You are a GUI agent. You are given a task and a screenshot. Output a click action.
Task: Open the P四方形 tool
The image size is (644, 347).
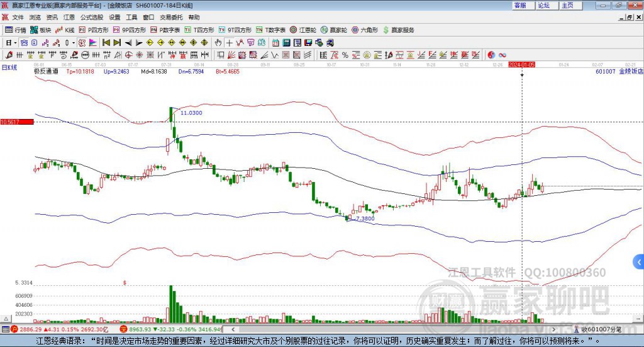(94, 30)
